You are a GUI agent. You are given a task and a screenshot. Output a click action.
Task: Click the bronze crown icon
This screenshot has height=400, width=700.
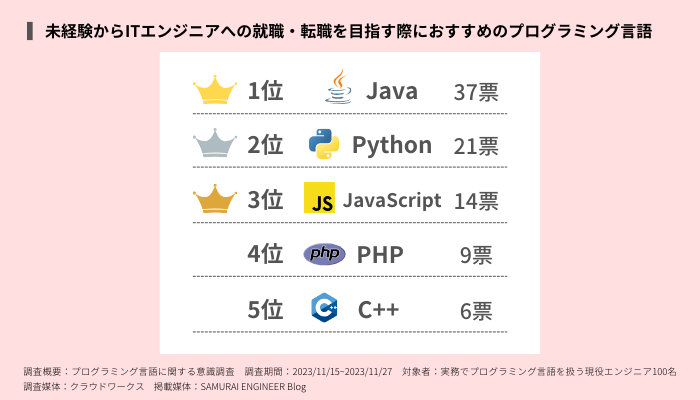coord(212,199)
